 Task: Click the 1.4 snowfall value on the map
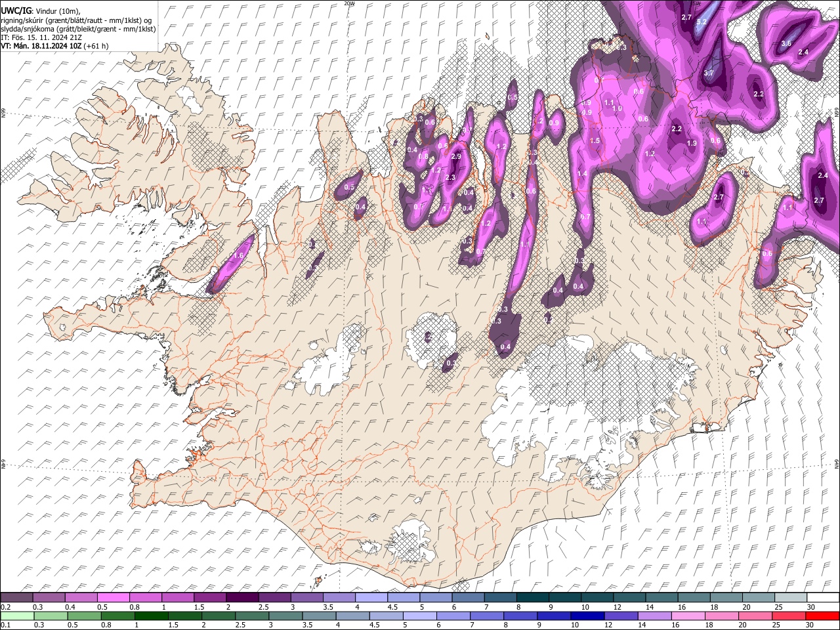[581, 174]
